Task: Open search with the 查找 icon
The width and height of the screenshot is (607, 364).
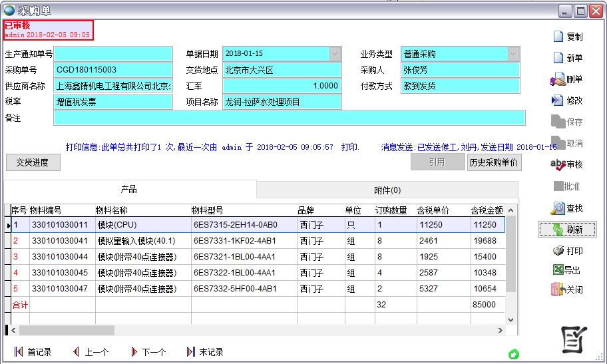Action: click(566, 208)
